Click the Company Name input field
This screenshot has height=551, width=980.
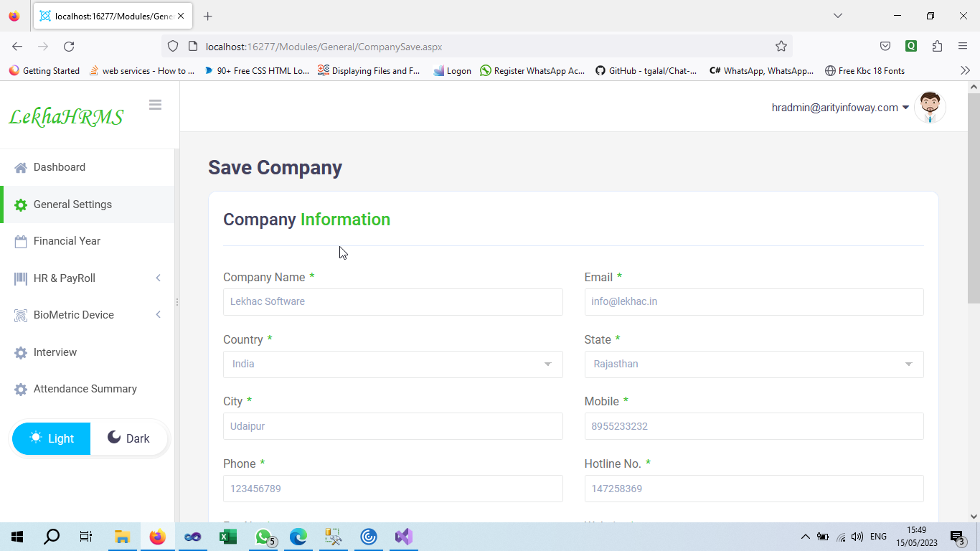point(392,302)
